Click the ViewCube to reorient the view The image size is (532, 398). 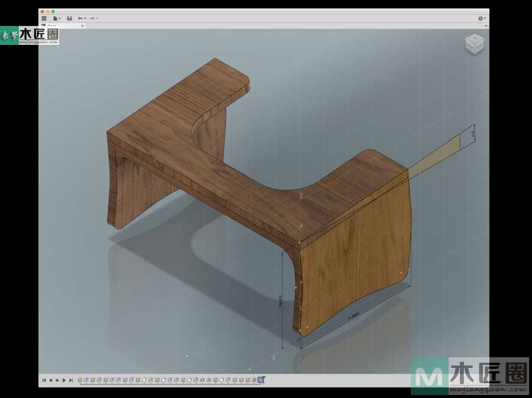click(x=474, y=43)
